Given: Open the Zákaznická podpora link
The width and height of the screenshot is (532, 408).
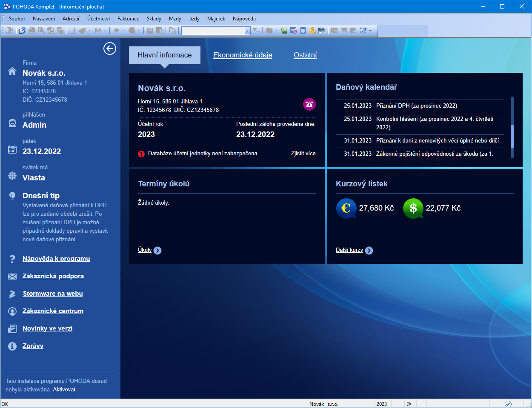Looking at the screenshot, I should point(53,276).
